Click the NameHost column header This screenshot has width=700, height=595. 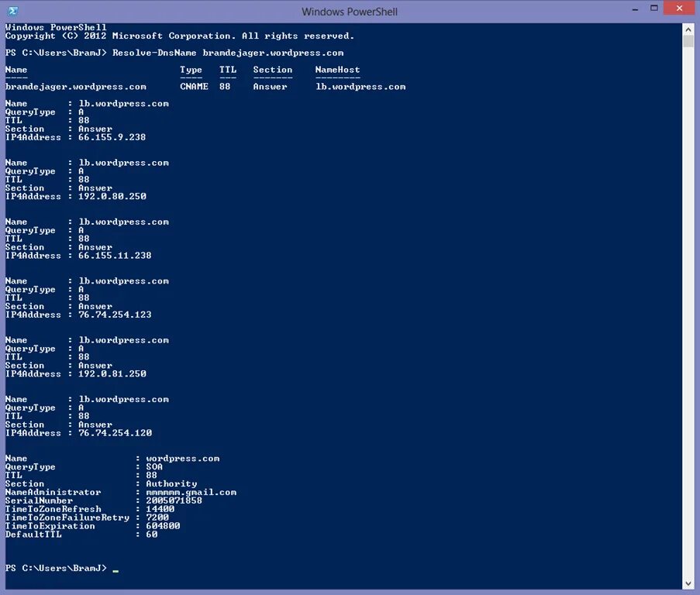(337, 70)
